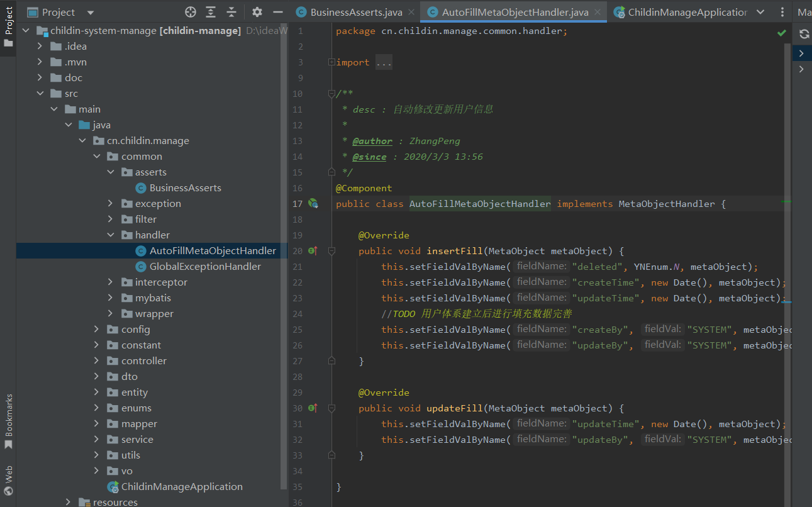
Task: Open the Project view type dropdown
Action: point(91,13)
